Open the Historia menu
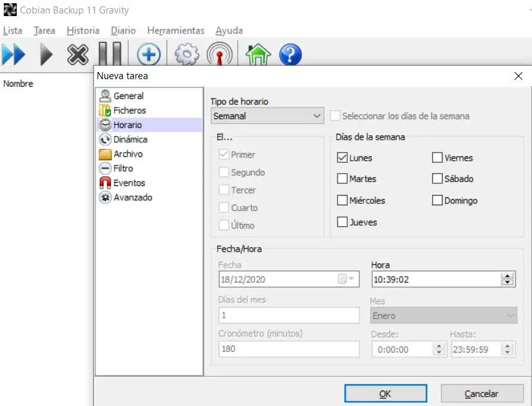This screenshot has width=532, height=406. (x=83, y=30)
